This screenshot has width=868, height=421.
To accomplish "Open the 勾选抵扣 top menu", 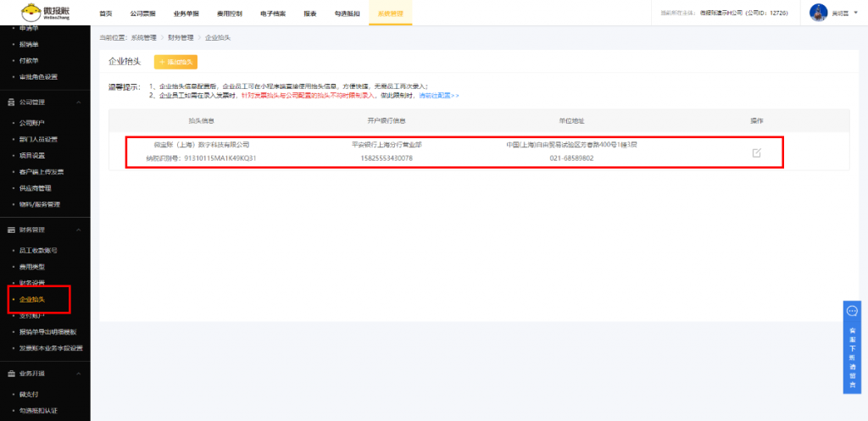I will point(347,13).
